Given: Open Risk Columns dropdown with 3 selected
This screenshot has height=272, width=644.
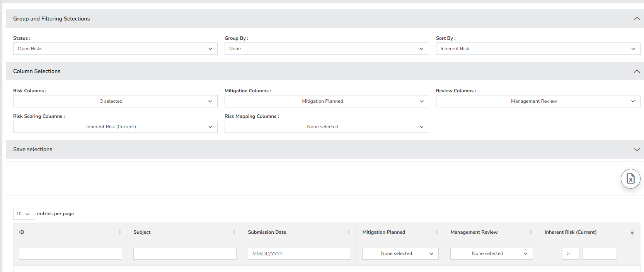Looking at the screenshot, I should click(x=115, y=101).
